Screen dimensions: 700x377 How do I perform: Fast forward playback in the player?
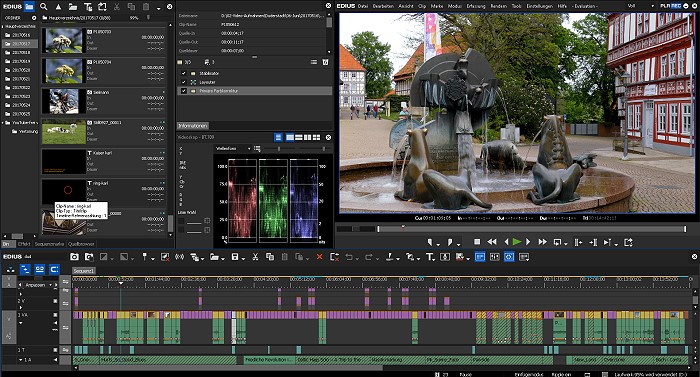[542, 242]
